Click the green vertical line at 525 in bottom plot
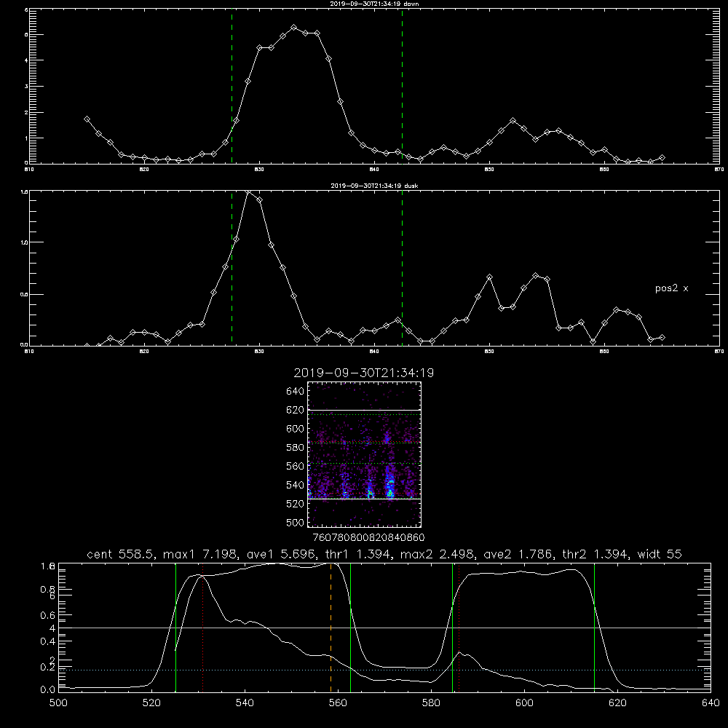Viewport: 728px width, 728px height. [x=175, y=628]
